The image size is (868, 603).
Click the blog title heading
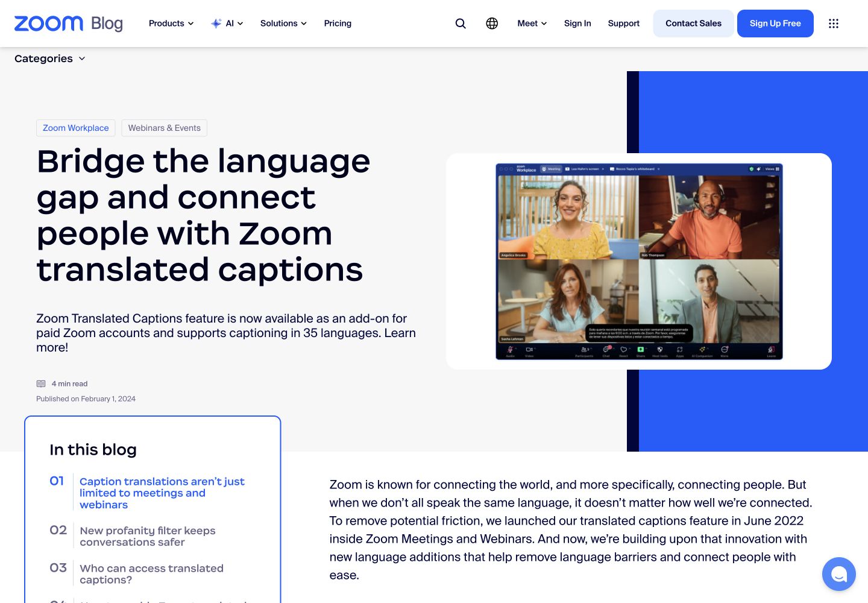(x=204, y=215)
